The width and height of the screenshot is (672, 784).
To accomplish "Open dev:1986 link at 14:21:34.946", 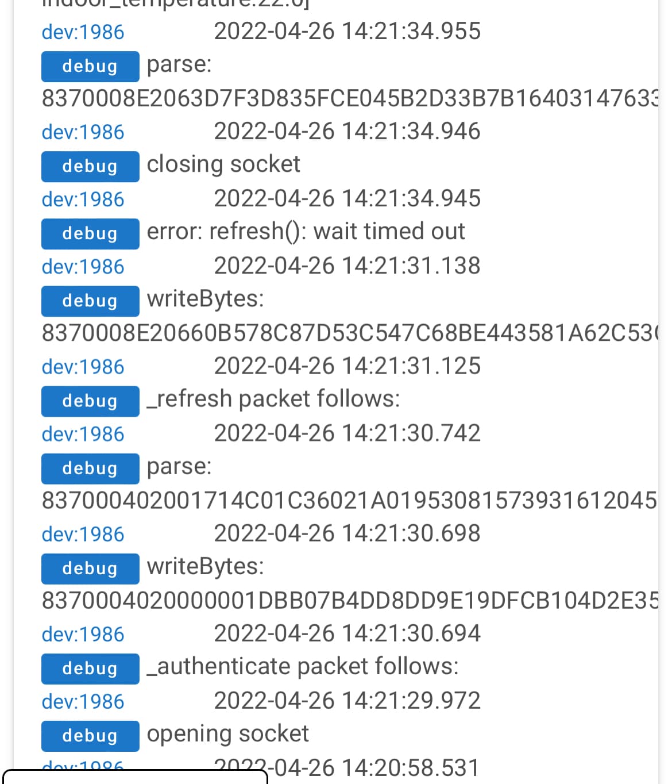I will 83,132.
